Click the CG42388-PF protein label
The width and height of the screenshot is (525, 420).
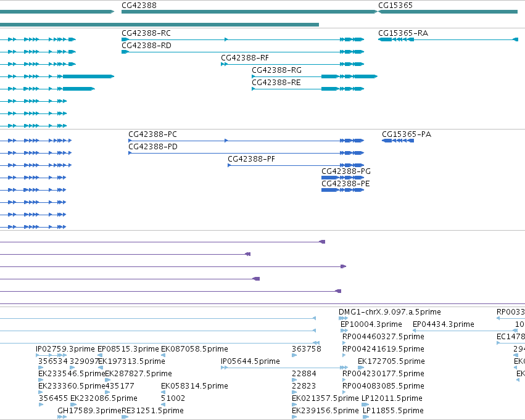click(x=252, y=159)
